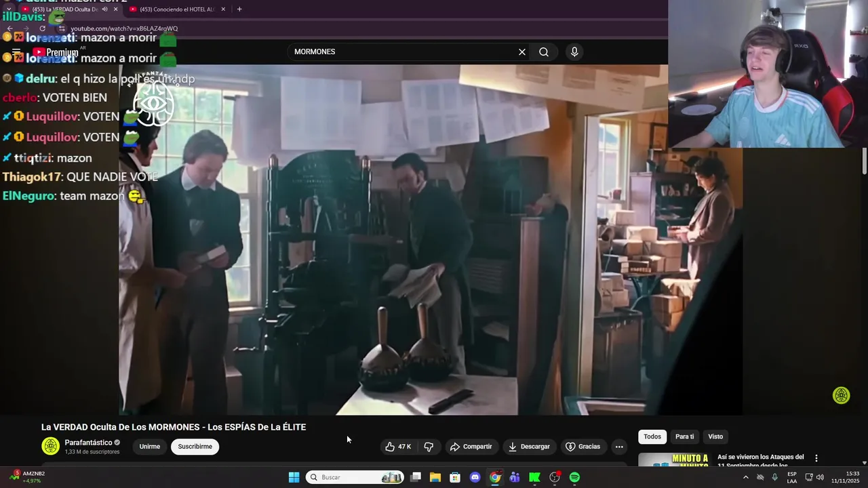The width and height of the screenshot is (868, 488).
Task: Click the Windows taskbar Buscar search box
Action: pyautogui.click(x=355, y=477)
